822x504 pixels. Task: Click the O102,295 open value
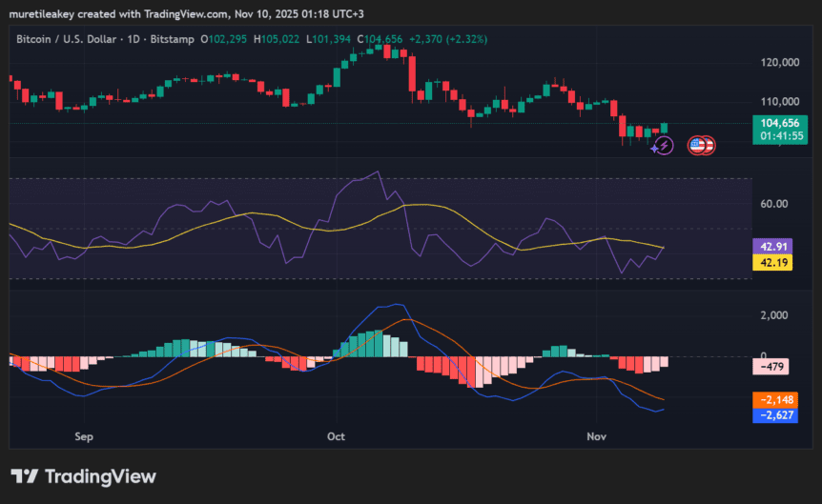point(224,39)
